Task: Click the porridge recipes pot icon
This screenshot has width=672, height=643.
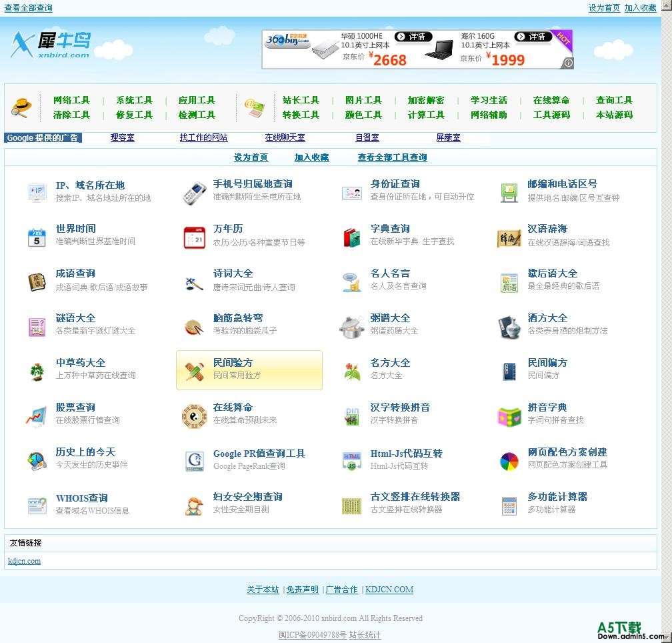Action: tap(351, 327)
